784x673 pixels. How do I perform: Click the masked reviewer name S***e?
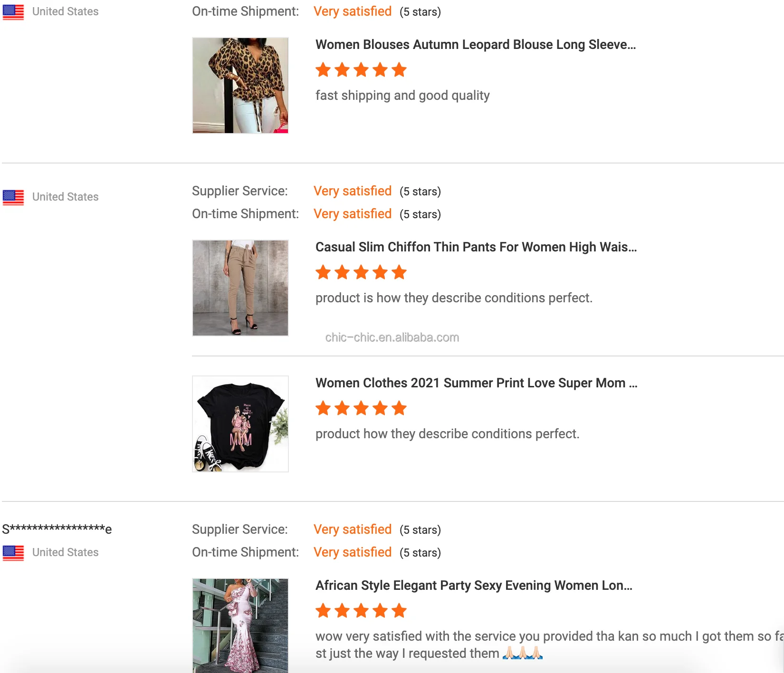coord(57,529)
